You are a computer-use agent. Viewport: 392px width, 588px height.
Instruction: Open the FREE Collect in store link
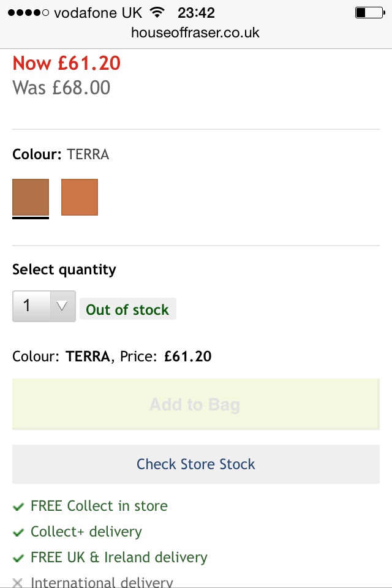click(x=99, y=506)
